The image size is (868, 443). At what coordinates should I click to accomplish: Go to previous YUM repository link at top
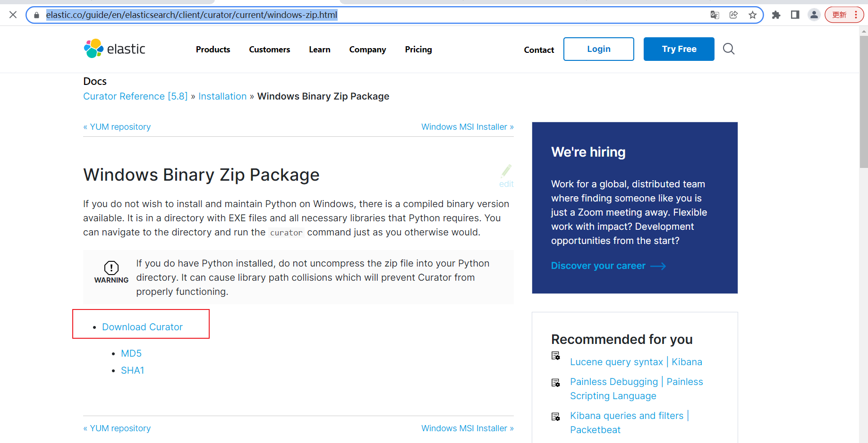point(117,127)
